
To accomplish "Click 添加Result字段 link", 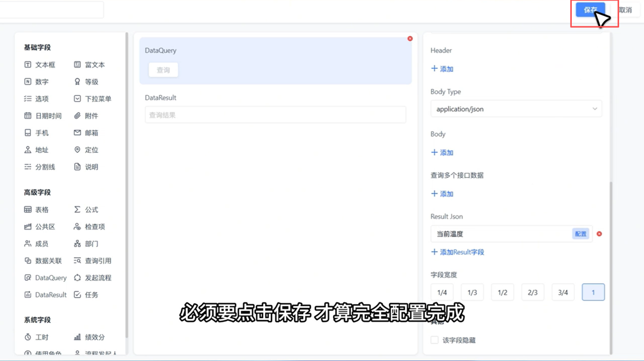I will pos(458,252).
